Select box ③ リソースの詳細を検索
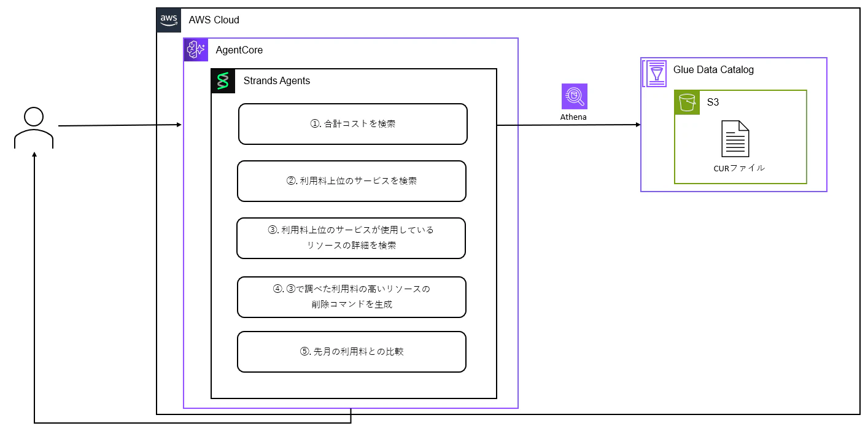 [x=351, y=238]
